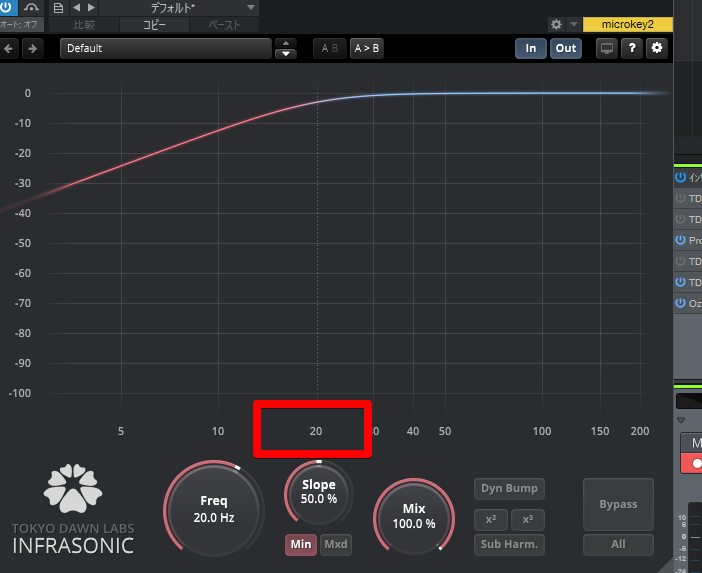This screenshot has height=573, width=702.
Task: Open the Default preset dropdown
Action: point(165,48)
